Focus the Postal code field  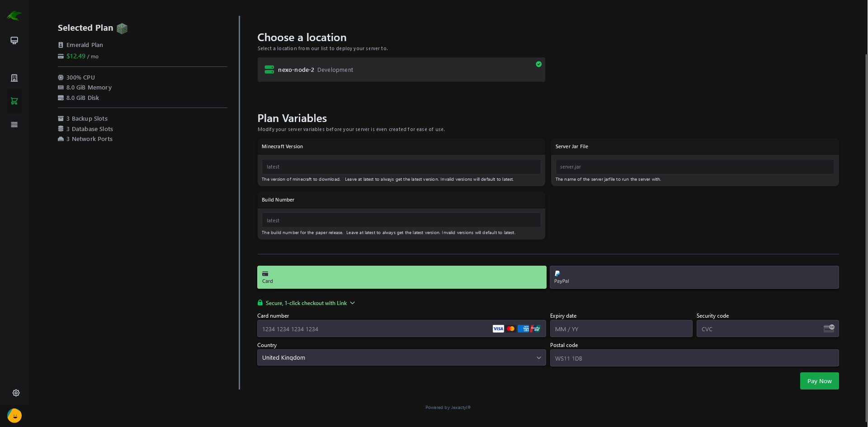(694, 358)
